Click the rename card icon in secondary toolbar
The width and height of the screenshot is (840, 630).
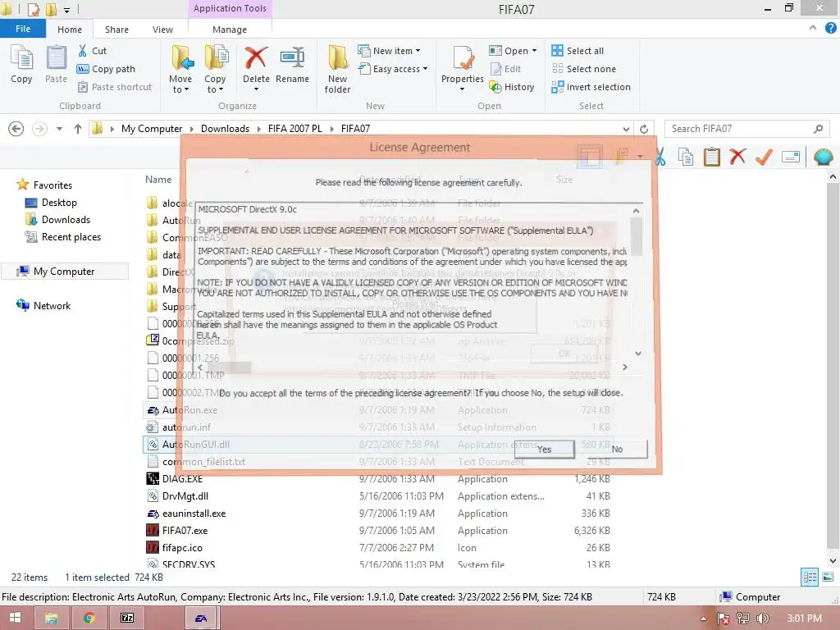[x=791, y=157]
